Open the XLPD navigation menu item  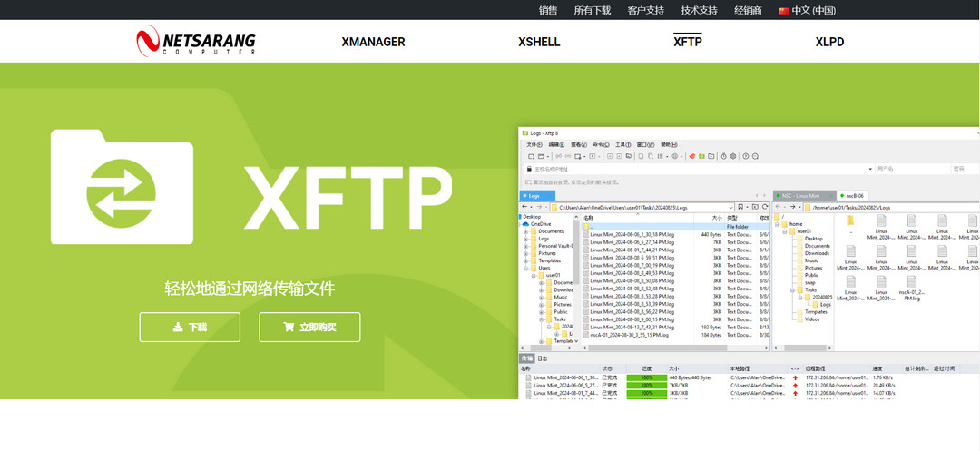coord(829,42)
